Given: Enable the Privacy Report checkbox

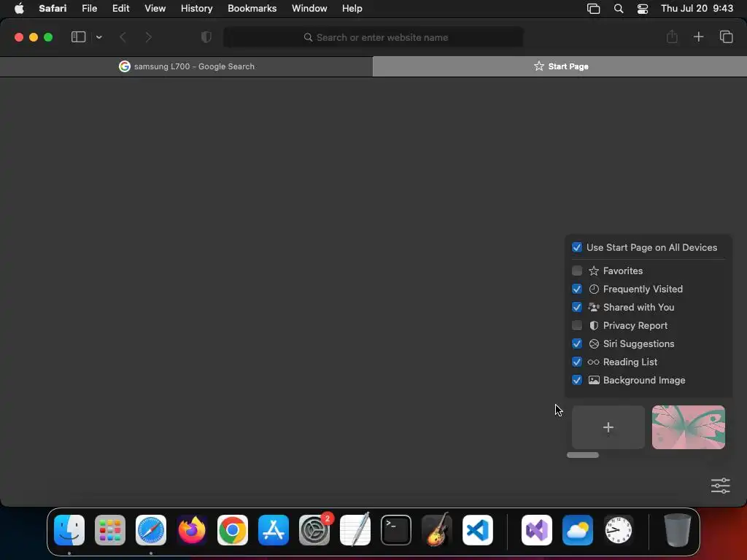Looking at the screenshot, I should coord(577,325).
